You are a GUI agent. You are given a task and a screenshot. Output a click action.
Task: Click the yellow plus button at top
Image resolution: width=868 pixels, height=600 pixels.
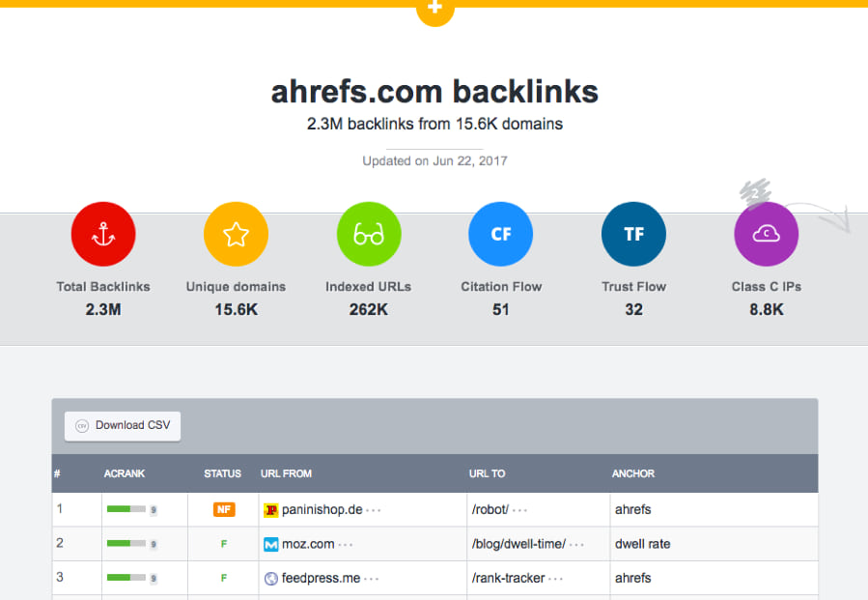(x=435, y=10)
